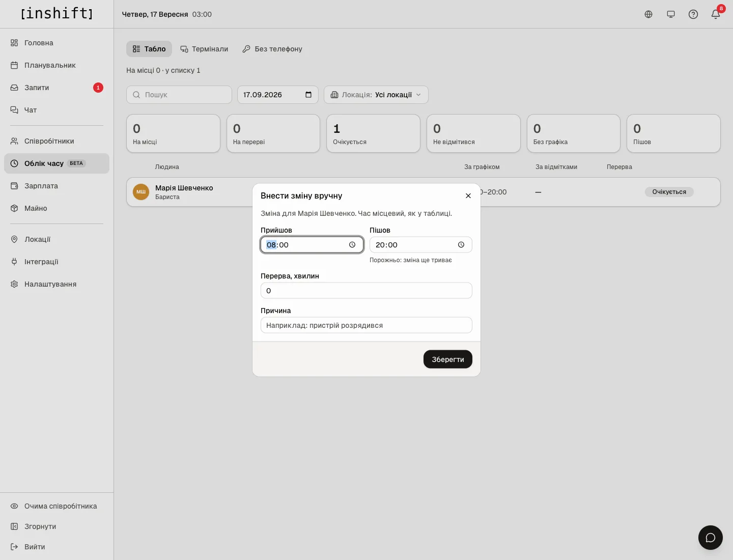Click the Перерва, хвилин input
The image size is (733, 560).
click(x=366, y=291)
